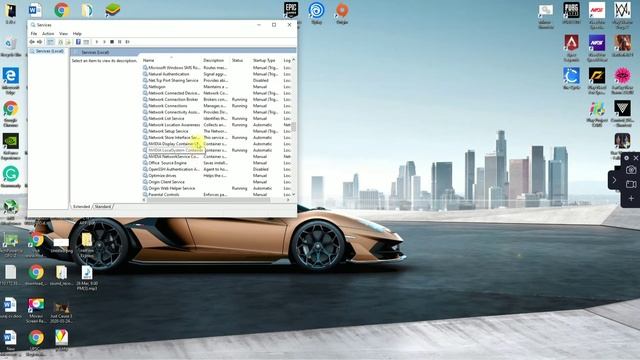Select the Office Source Engine service
The width and height of the screenshot is (640, 360).
click(x=216, y=163)
